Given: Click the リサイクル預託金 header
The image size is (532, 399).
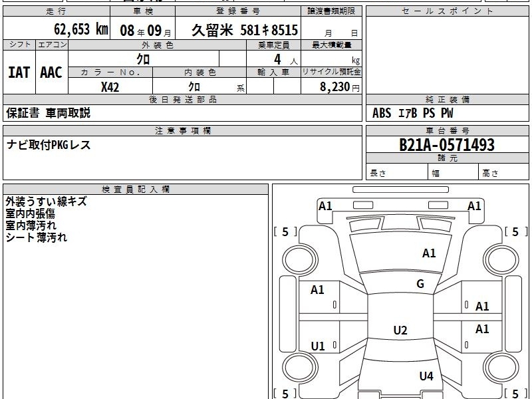Looking at the screenshot, I should (x=331, y=72).
